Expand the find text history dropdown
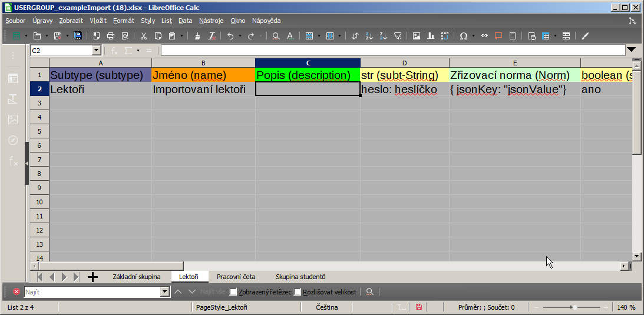Screen dimensions: 644x315 165,292
